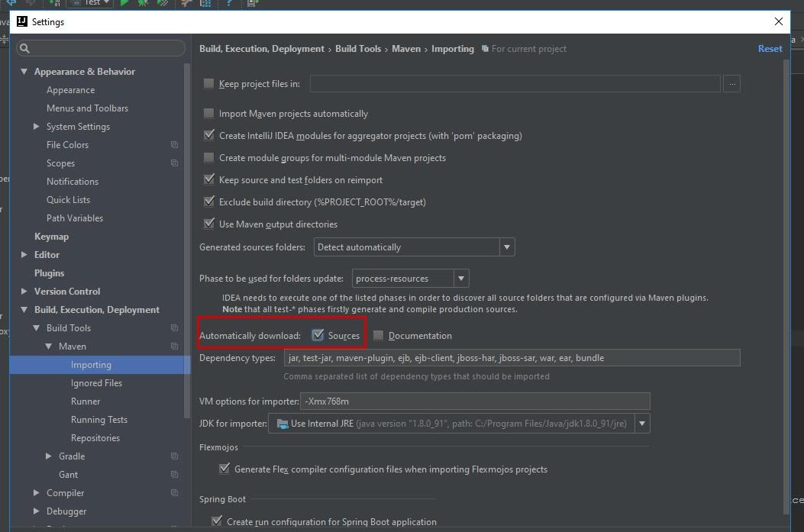
Task: Click the Importing pane vertical scrollbar
Action: click(786, 287)
